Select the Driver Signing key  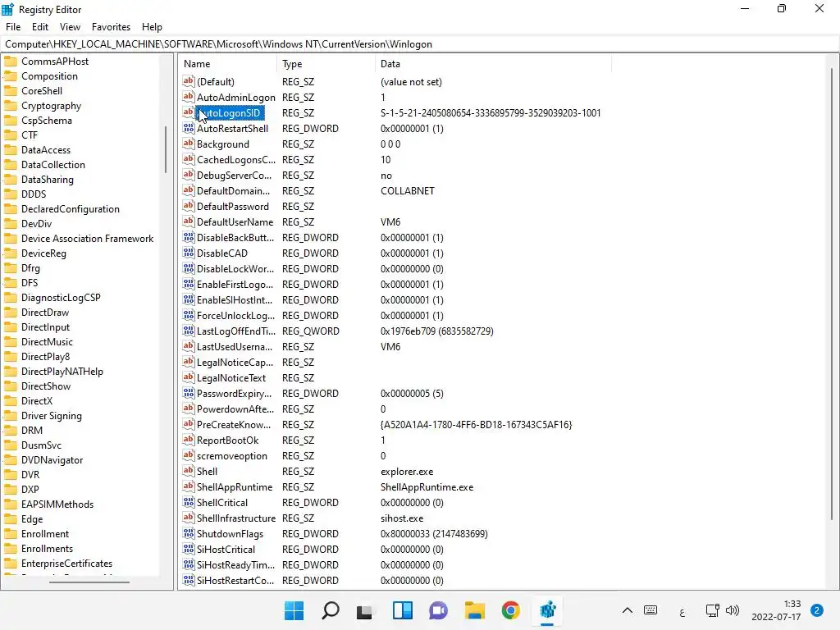52,416
